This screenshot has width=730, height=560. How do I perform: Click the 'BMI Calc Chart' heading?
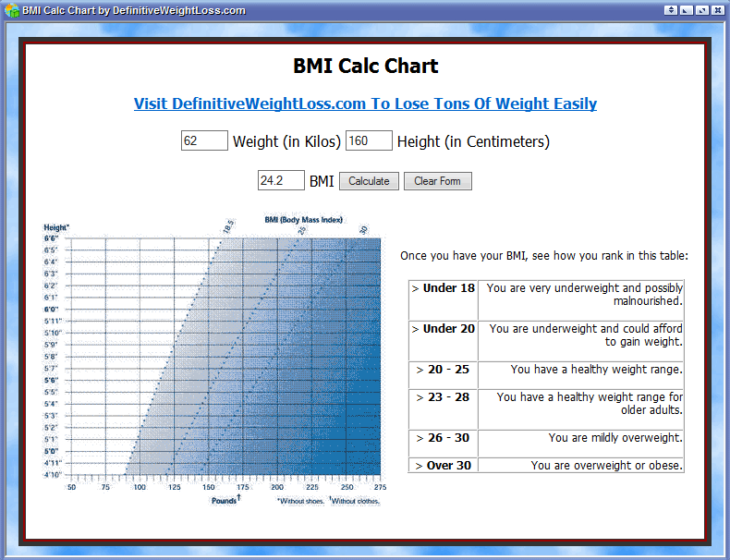tap(366, 66)
